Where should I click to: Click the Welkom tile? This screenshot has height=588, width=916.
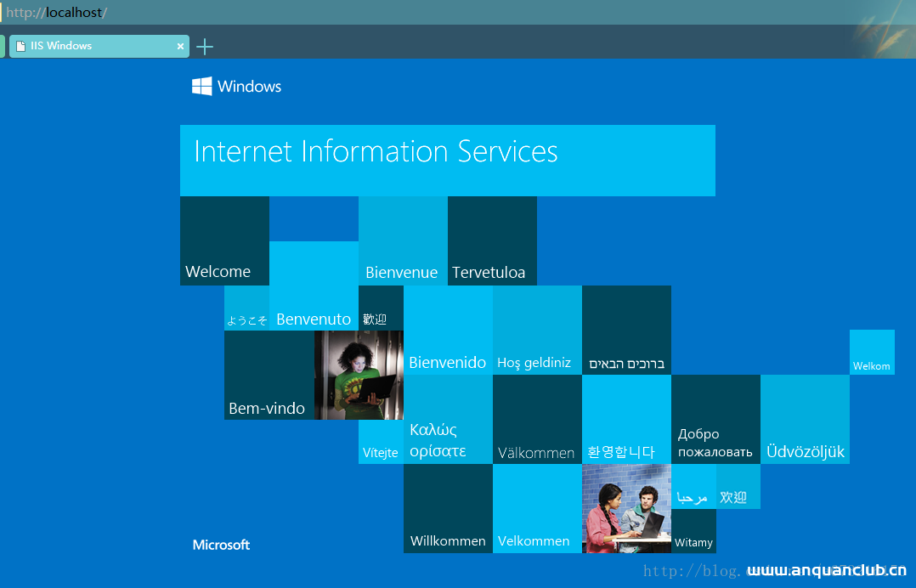click(872, 352)
